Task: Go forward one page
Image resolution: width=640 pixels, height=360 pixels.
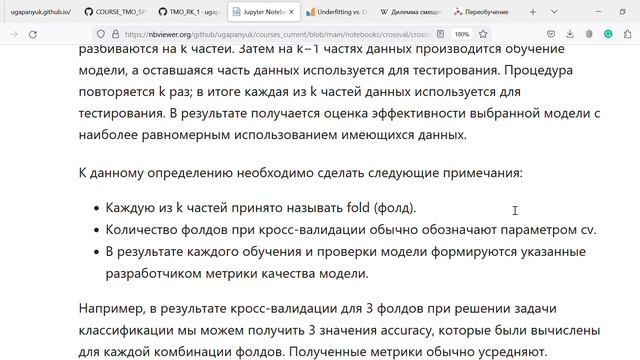Action: click(14, 34)
